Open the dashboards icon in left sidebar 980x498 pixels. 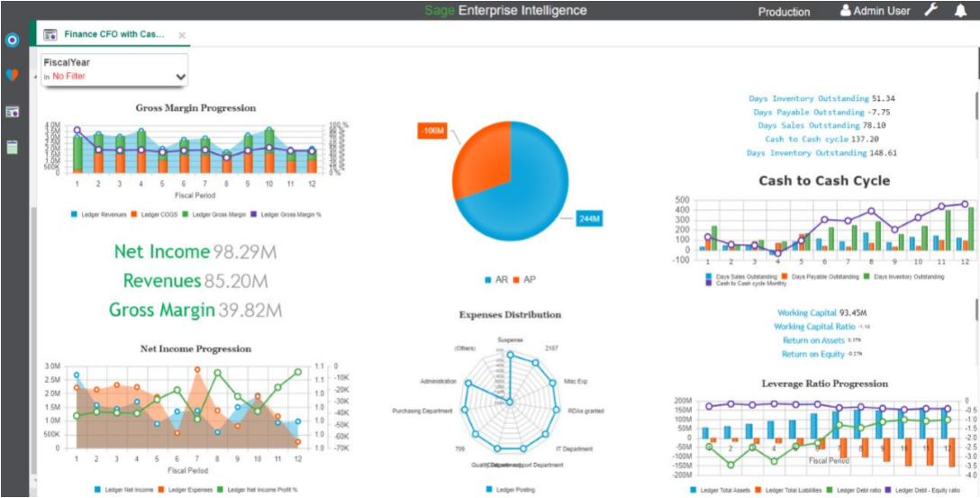click(x=12, y=112)
